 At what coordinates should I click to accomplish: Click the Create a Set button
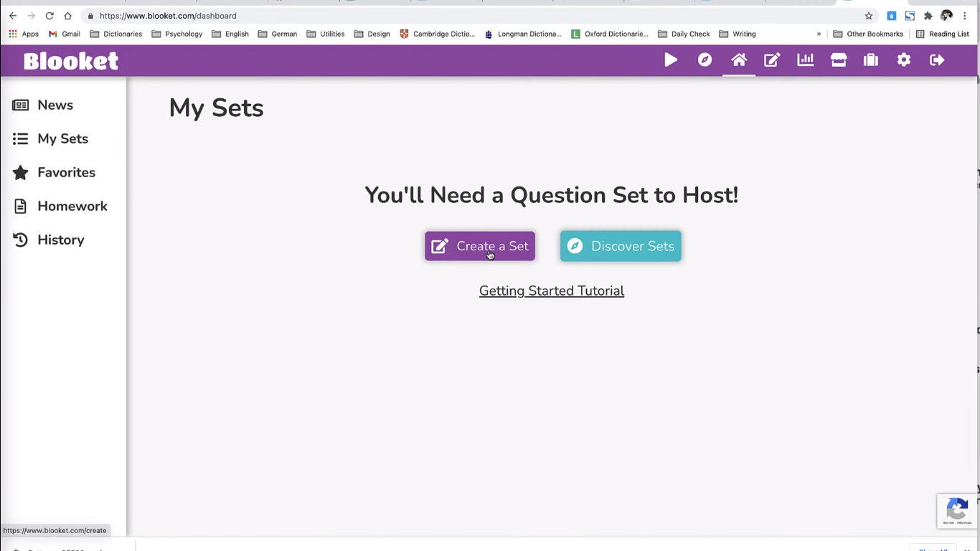pos(480,246)
